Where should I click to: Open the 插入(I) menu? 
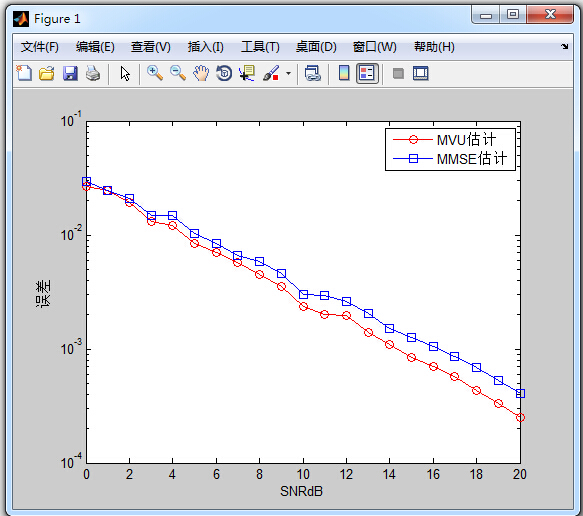coord(206,47)
